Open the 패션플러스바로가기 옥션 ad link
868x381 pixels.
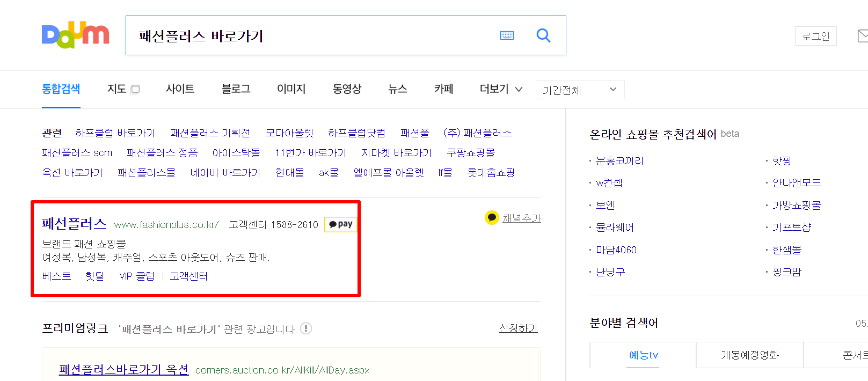tap(123, 370)
